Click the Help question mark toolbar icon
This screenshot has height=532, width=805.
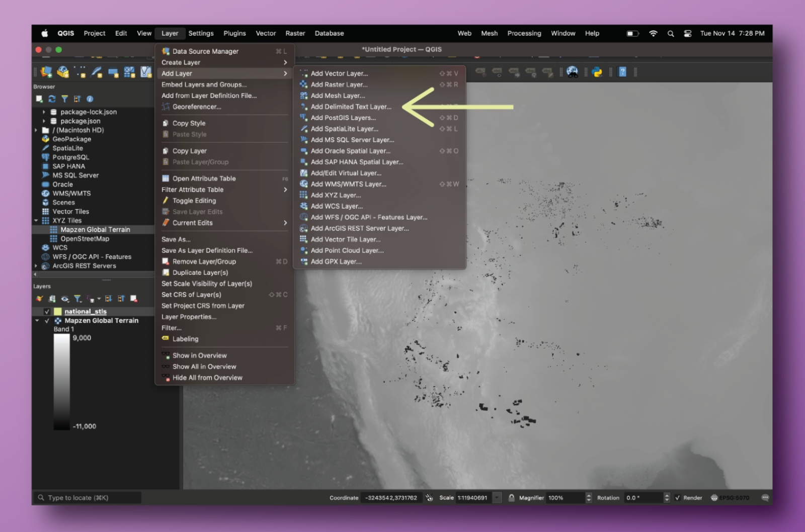(x=622, y=72)
